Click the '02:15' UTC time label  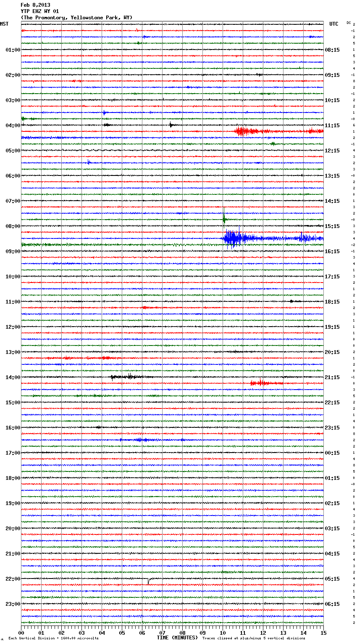(332, 503)
